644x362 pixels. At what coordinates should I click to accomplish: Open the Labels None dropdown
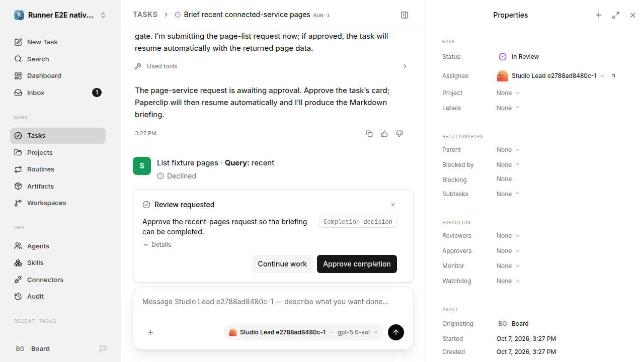pos(508,108)
